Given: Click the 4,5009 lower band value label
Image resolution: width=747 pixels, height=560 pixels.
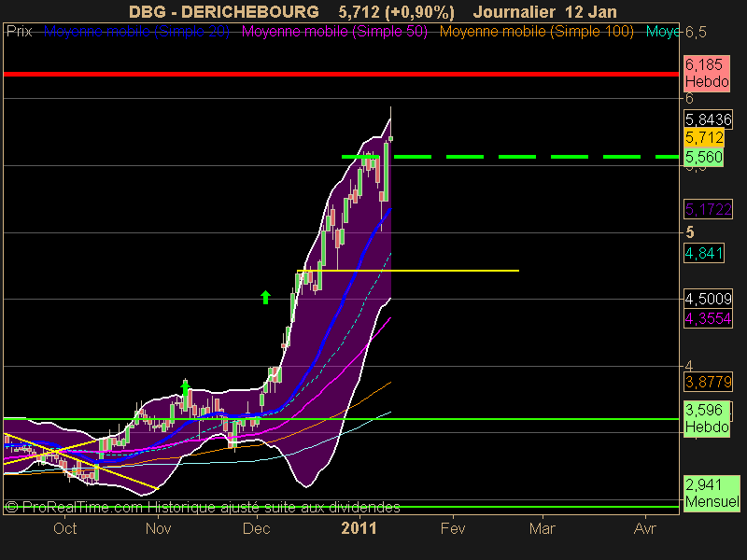Looking at the screenshot, I should 708,299.
